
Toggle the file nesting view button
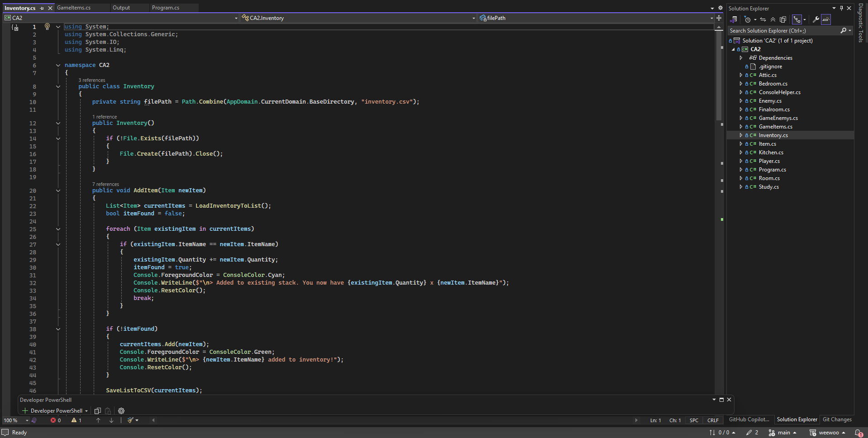click(x=797, y=19)
